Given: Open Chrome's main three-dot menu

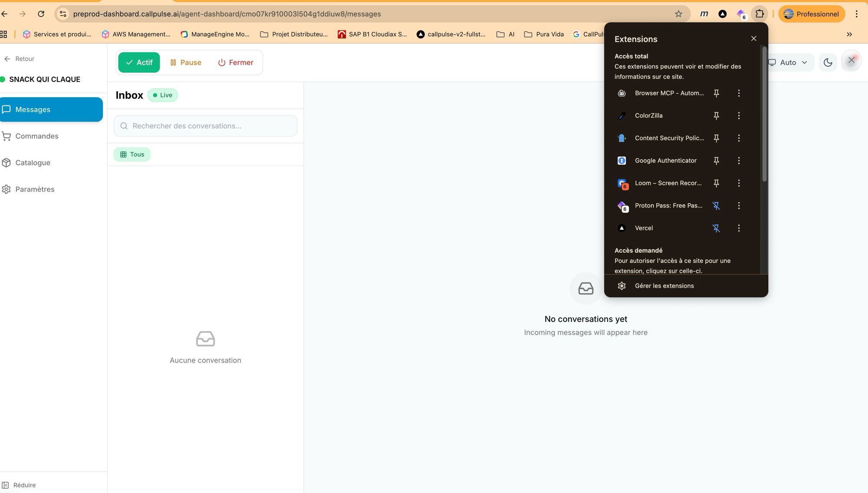Looking at the screenshot, I should pyautogui.click(x=857, y=13).
